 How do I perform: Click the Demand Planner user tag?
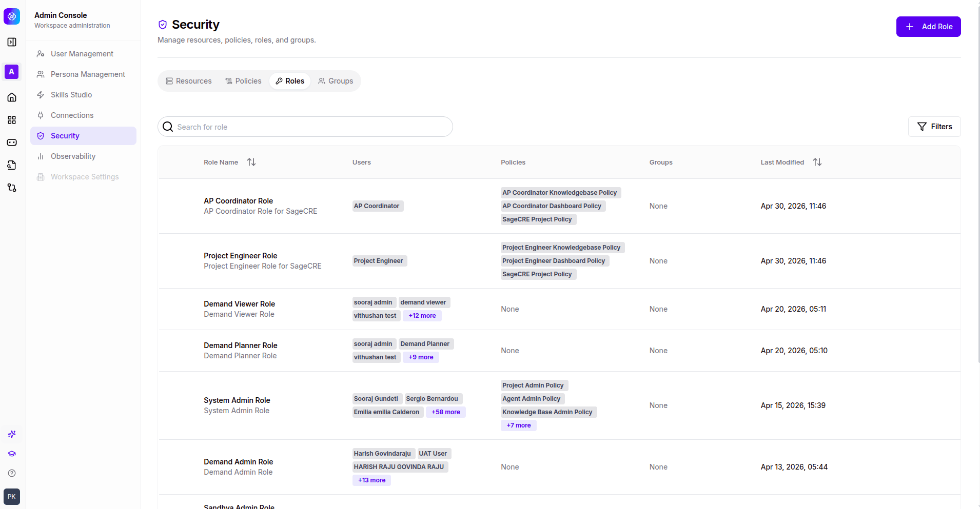pyautogui.click(x=426, y=344)
